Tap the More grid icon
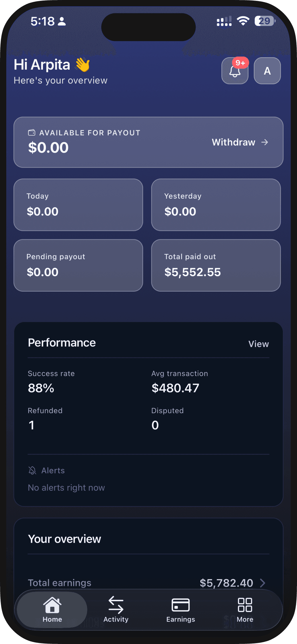297x644 pixels. (x=245, y=605)
